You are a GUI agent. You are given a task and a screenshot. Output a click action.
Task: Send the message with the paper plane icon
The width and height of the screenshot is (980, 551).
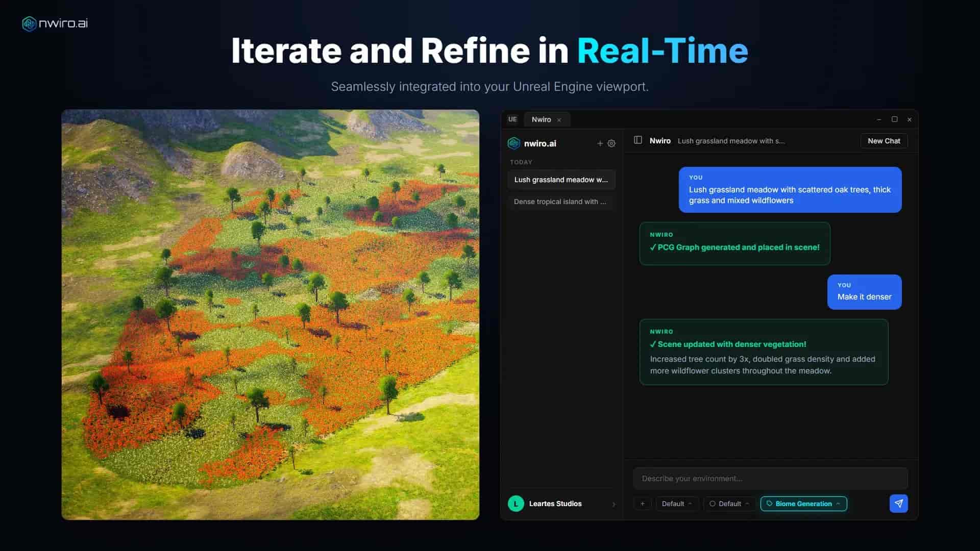point(899,504)
